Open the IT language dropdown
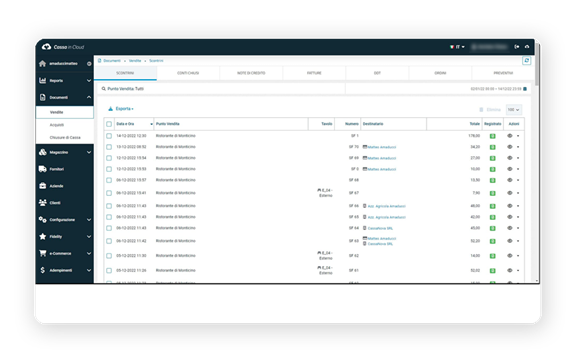The width and height of the screenshot is (576, 362). [x=457, y=47]
